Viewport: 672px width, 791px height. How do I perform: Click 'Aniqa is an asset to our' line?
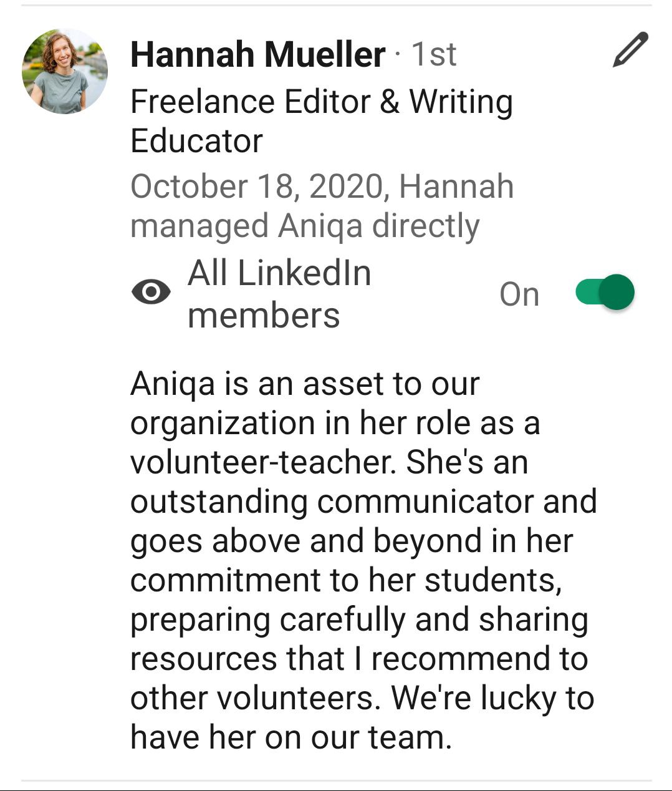pos(305,384)
